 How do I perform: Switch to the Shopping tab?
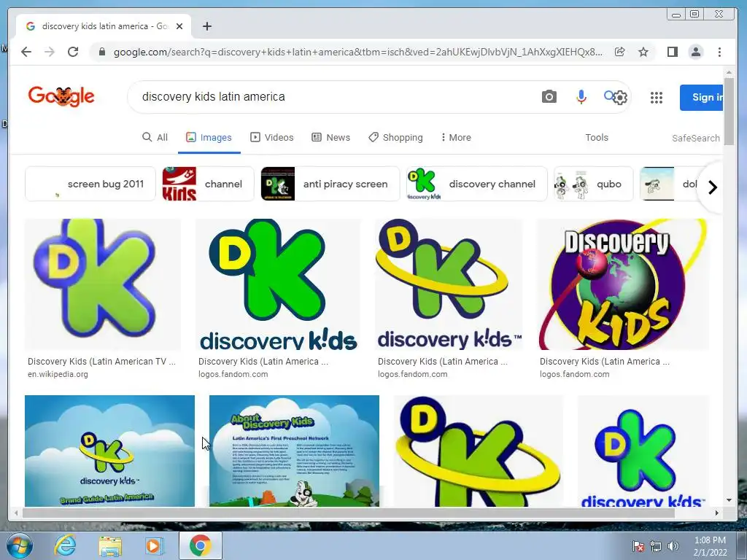[x=395, y=138]
